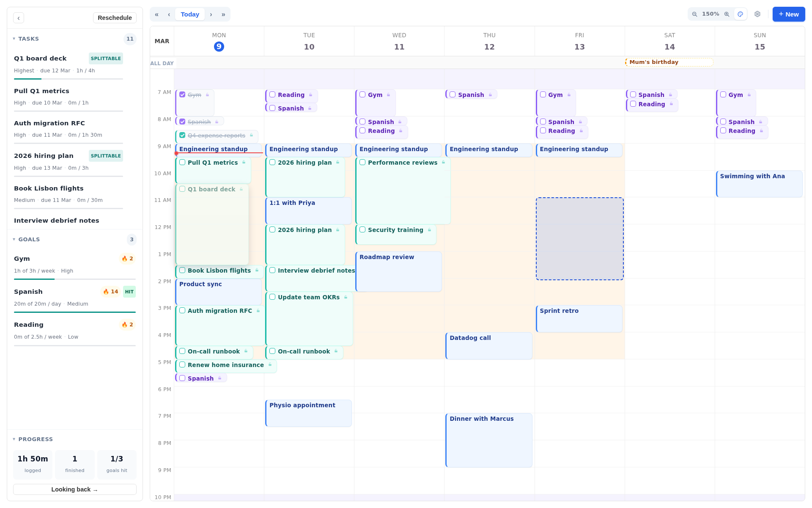Click the Today button
This screenshot has width=812, height=508.
pos(190,14)
